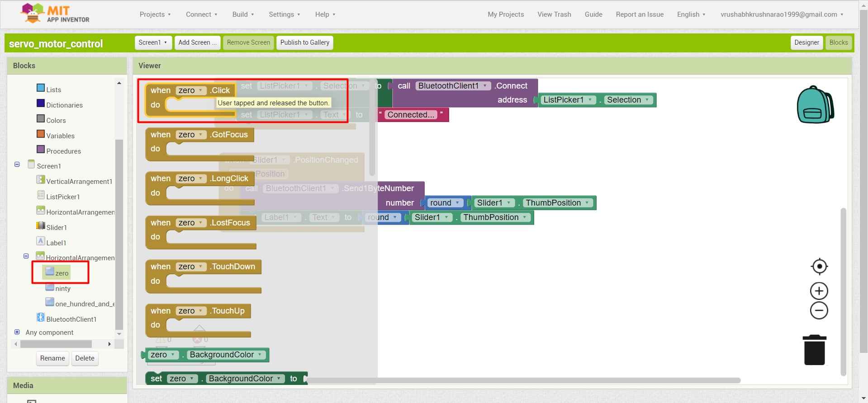868x403 pixels.
Task: Collapse the second HorizontalArrangement tree node
Action: (26, 256)
